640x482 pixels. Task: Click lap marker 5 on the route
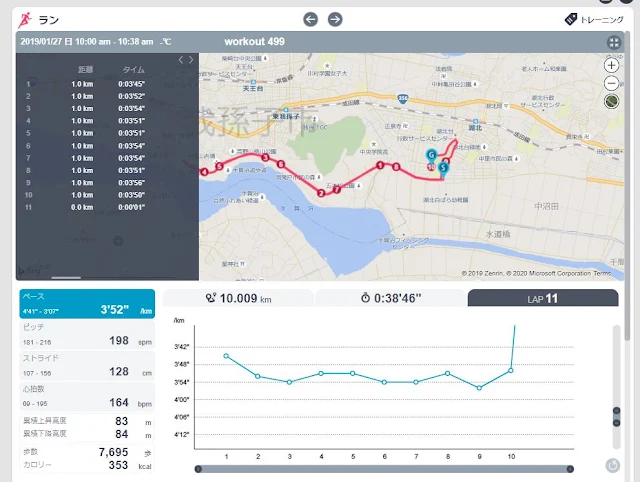pyautogui.click(x=220, y=166)
